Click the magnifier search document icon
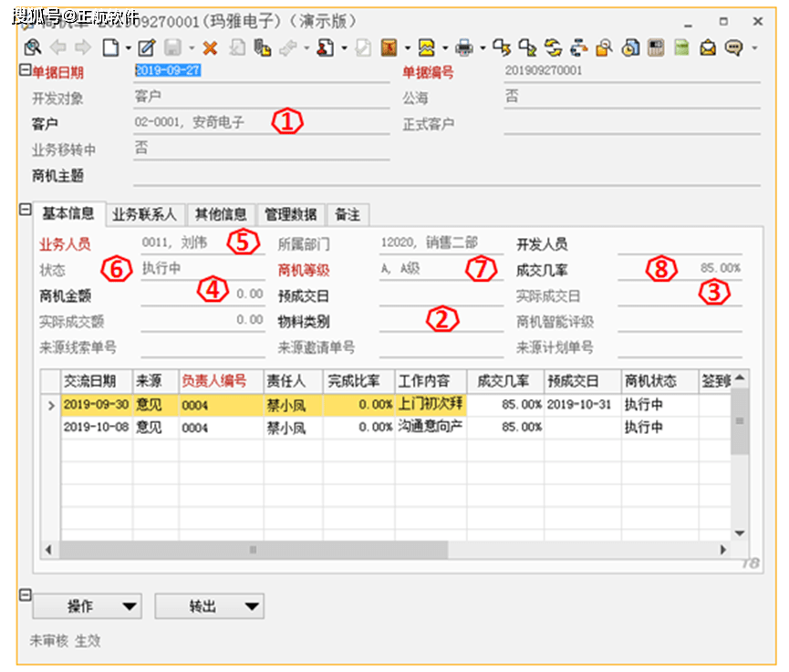 (33, 47)
